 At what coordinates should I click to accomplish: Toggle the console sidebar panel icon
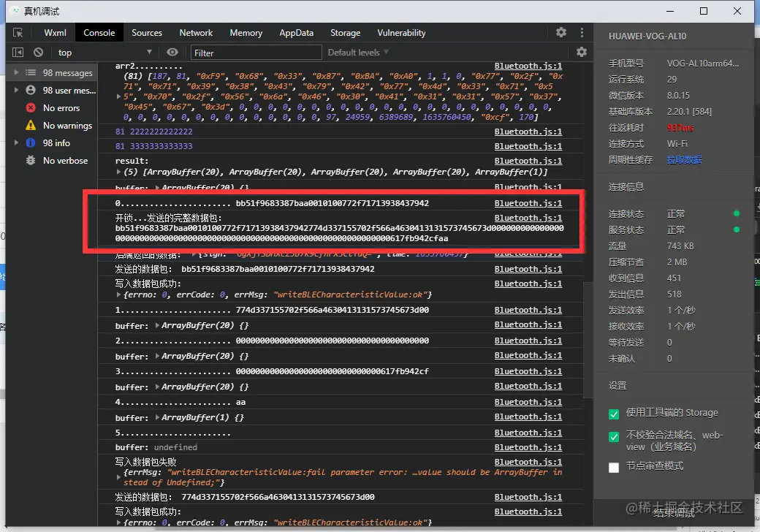coord(18,53)
